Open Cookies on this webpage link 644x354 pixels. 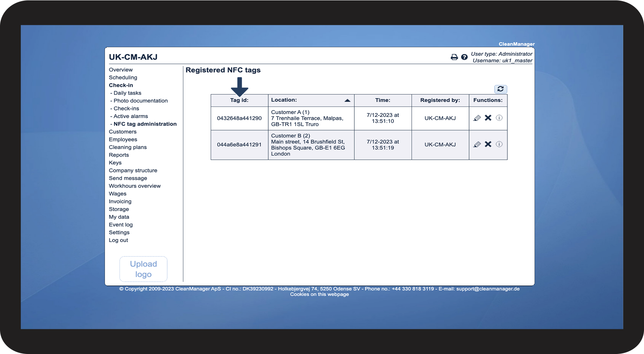[319, 294]
